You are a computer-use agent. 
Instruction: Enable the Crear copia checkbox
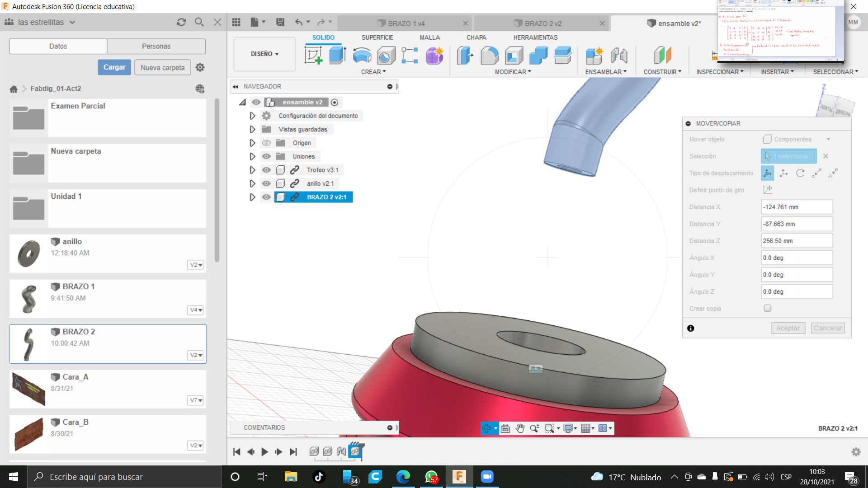(x=767, y=308)
